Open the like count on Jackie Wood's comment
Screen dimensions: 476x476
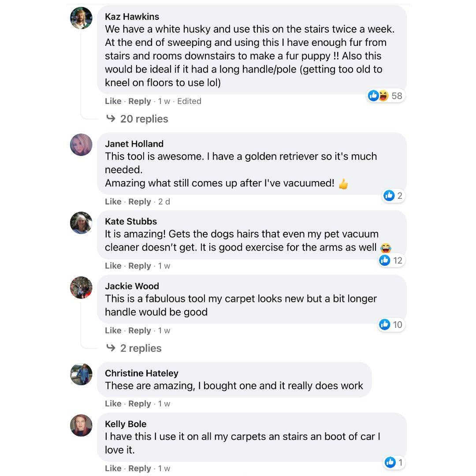click(391, 325)
